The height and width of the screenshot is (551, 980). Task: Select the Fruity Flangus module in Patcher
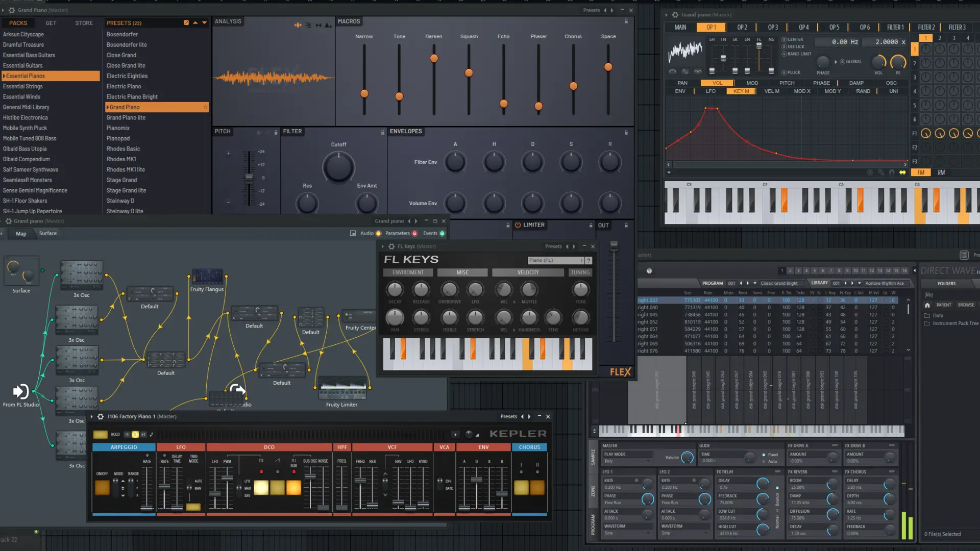click(207, 277)
